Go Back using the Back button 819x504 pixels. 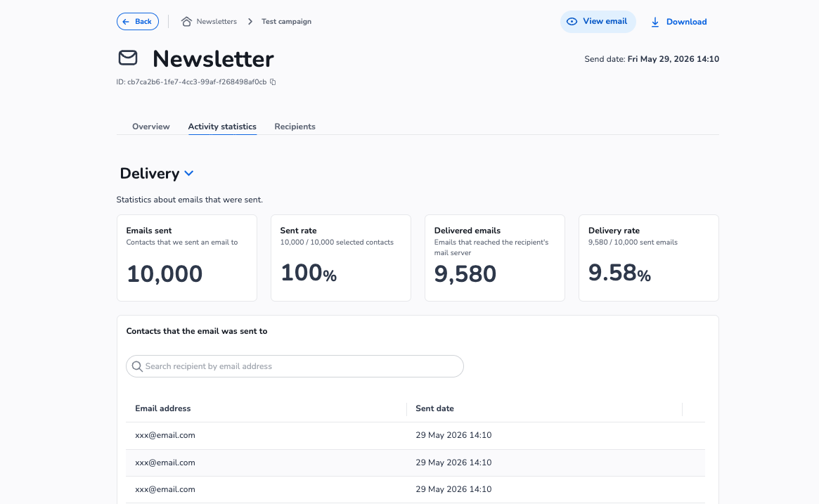137,21
